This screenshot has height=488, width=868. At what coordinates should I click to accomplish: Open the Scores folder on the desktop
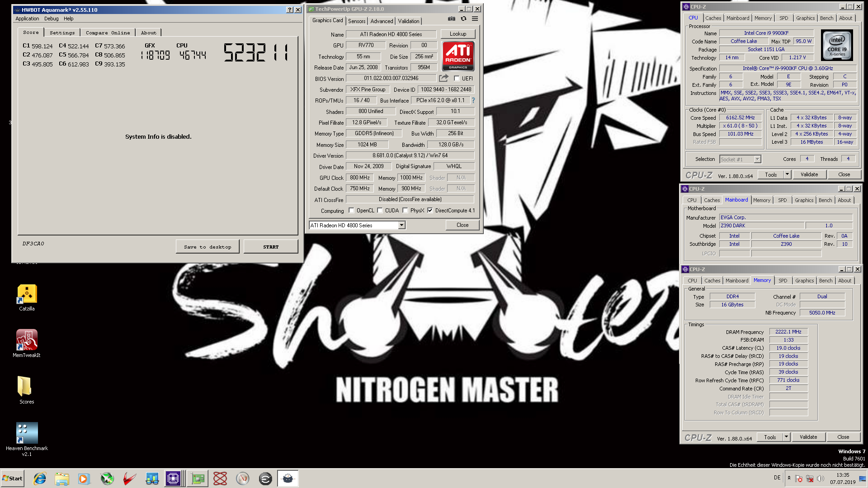point(27,390)
